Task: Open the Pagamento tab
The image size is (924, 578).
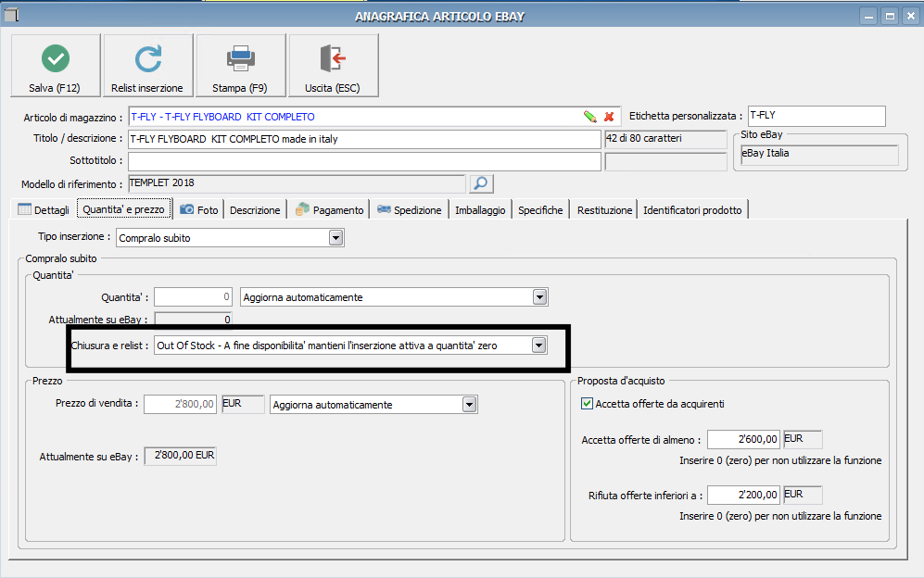Action: point(329,209)
